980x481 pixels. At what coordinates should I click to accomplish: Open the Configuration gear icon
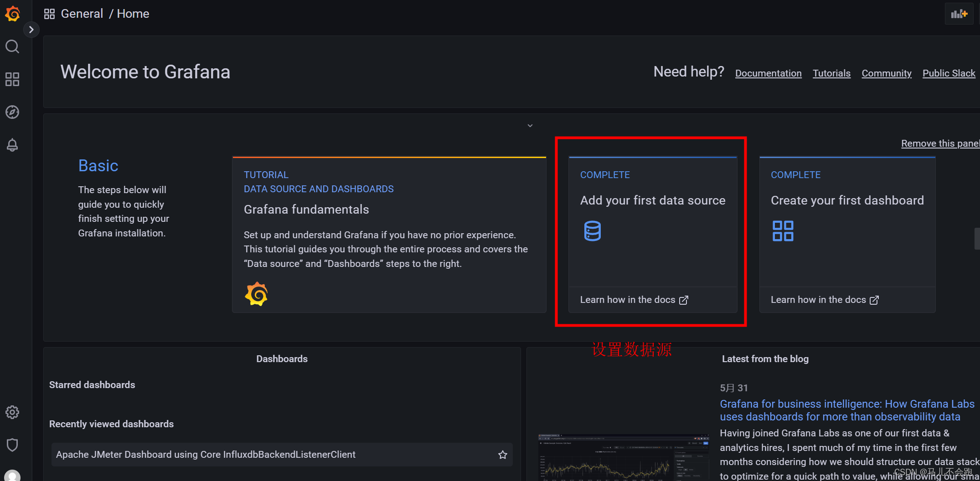tap(12, 412)
